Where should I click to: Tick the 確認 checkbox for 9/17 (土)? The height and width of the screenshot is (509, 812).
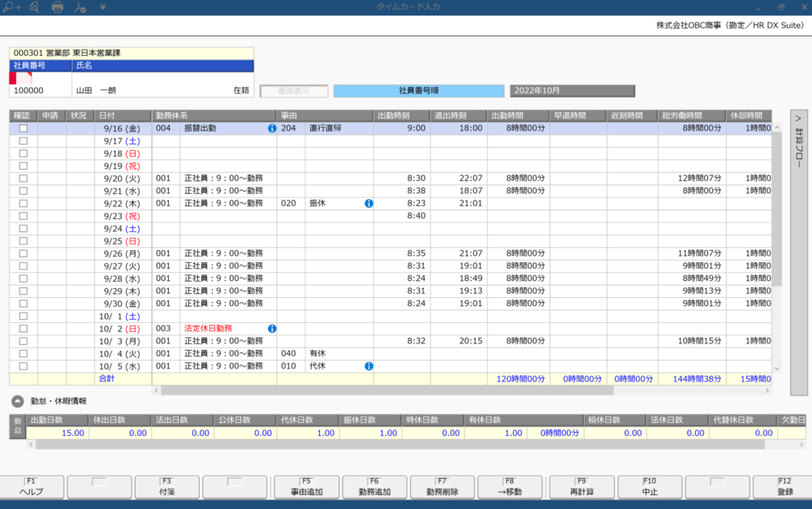(x=24, y=140)
